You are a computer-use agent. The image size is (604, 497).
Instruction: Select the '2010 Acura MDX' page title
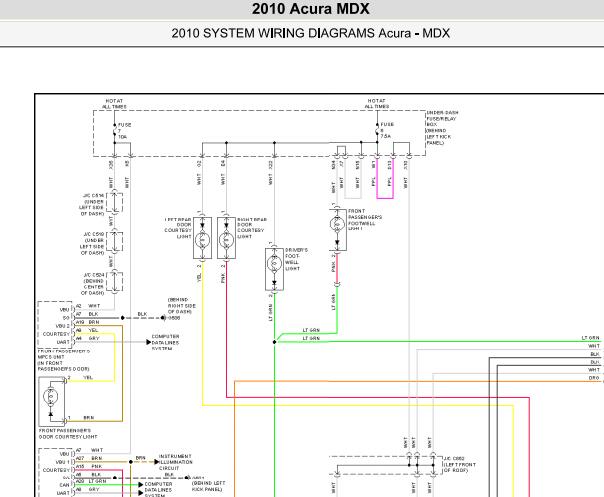coord(310,9)
